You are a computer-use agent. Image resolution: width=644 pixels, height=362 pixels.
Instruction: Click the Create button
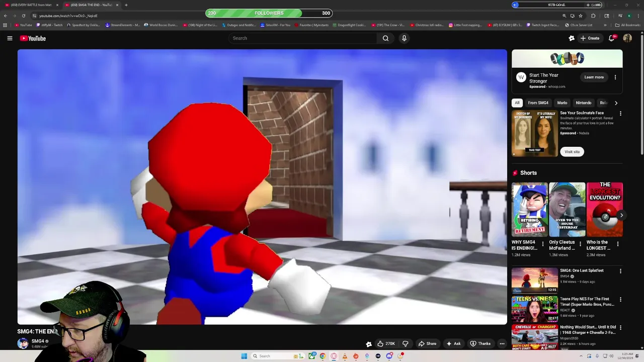pyautogui.click(x=590, y=38)
